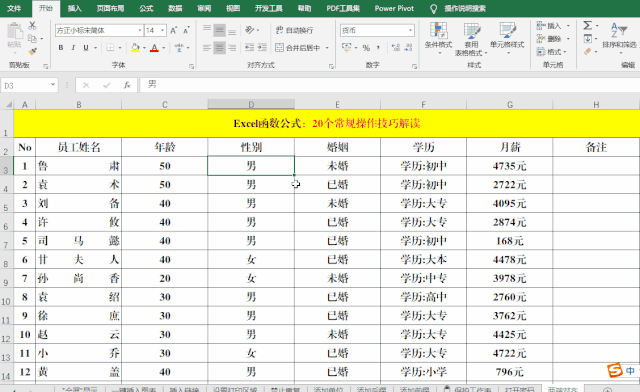Image resolution: width=640 pixels, height=392 pixels.
Task: Click the Cut scissors icon
Action: pyautogui.click(x=32, y=26)
